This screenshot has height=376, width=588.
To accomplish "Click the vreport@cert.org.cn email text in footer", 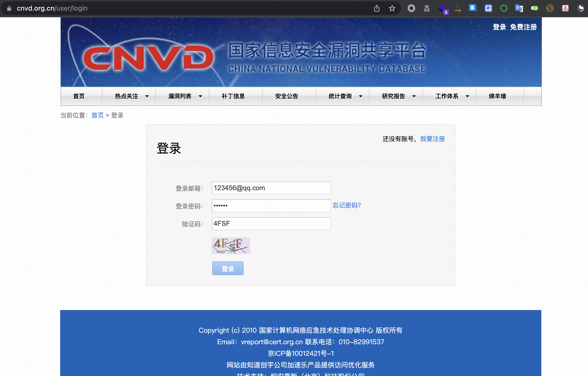I will point(272,342).
